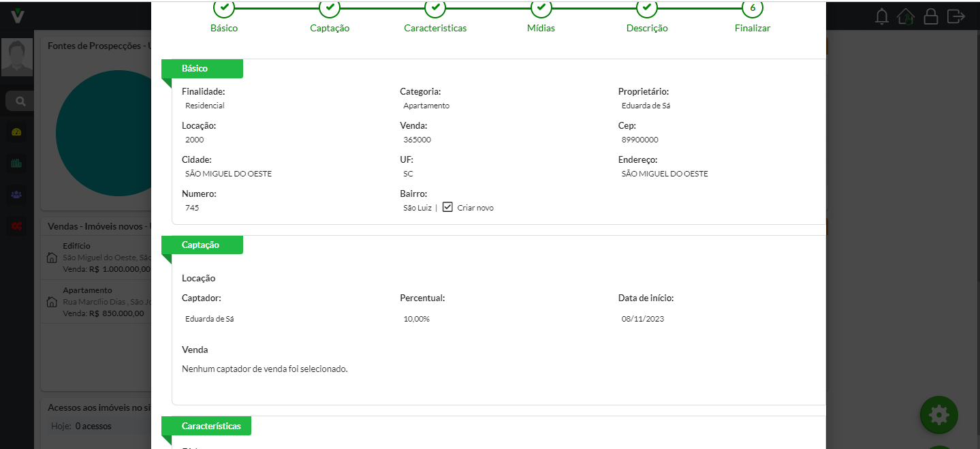Click the Categoria value Apartamento

pos(426,106)
